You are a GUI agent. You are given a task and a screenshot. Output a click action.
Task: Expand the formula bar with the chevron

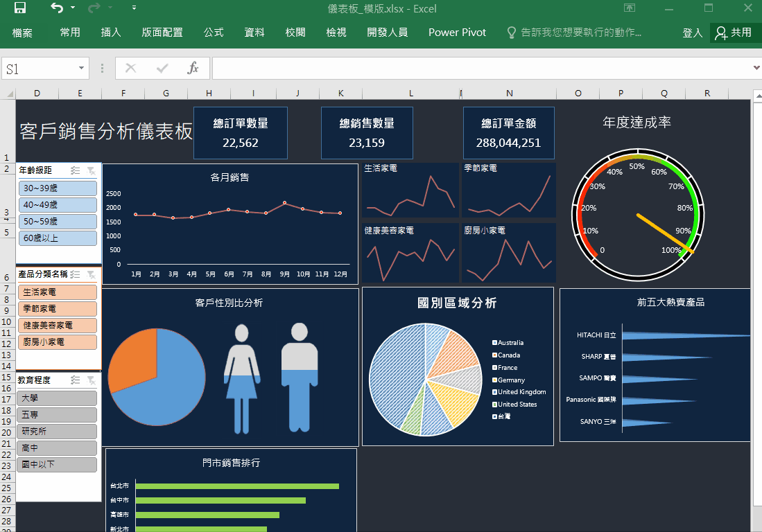(x=756, y=68)
